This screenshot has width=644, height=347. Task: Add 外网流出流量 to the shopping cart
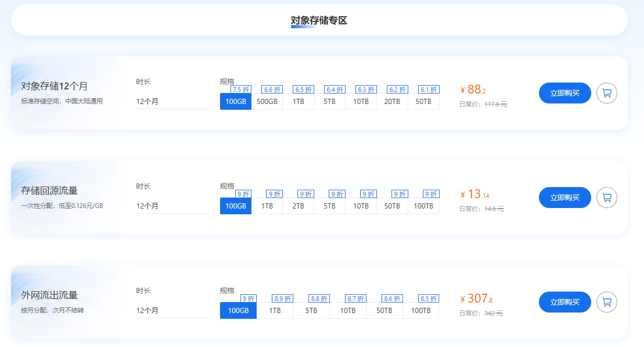pyautogui.click(x=607, y=302)
